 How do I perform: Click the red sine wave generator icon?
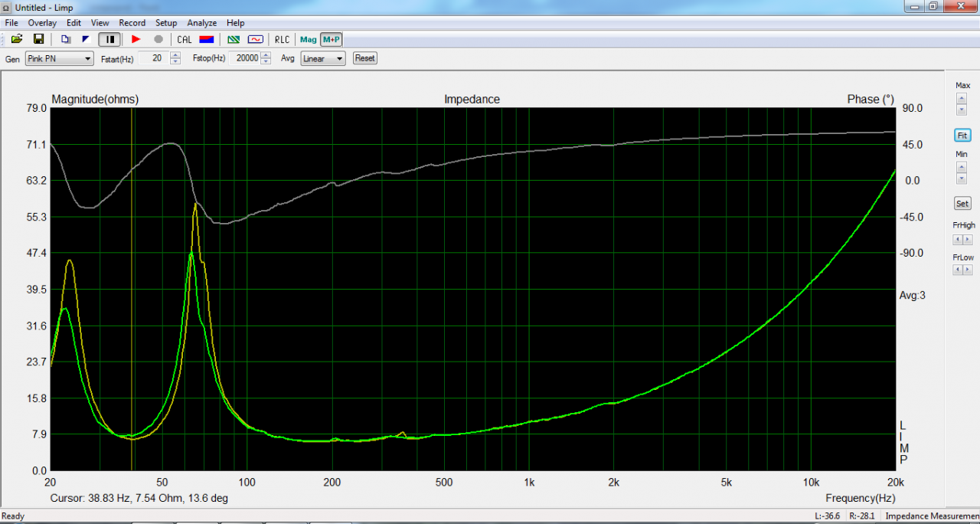click(x=256, y=39)
